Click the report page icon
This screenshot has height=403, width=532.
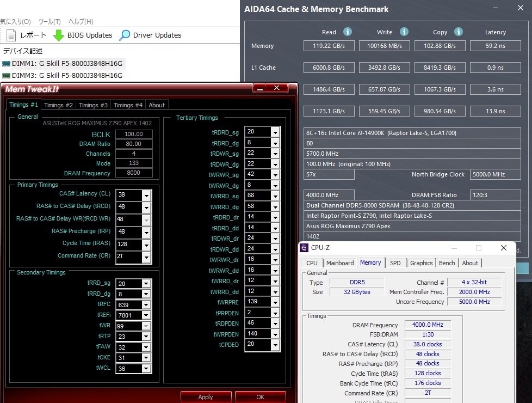click(11, 35)
